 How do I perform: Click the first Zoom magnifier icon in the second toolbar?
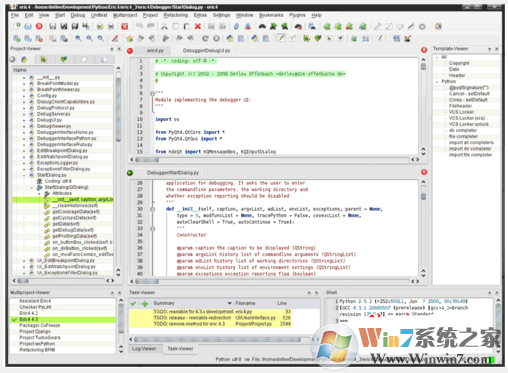(x=78, y=38)
